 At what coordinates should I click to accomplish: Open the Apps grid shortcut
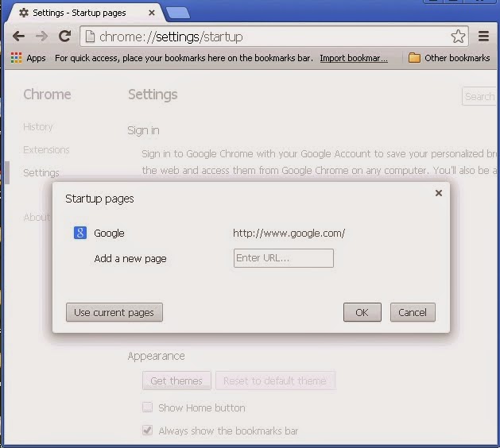(29, 58)
